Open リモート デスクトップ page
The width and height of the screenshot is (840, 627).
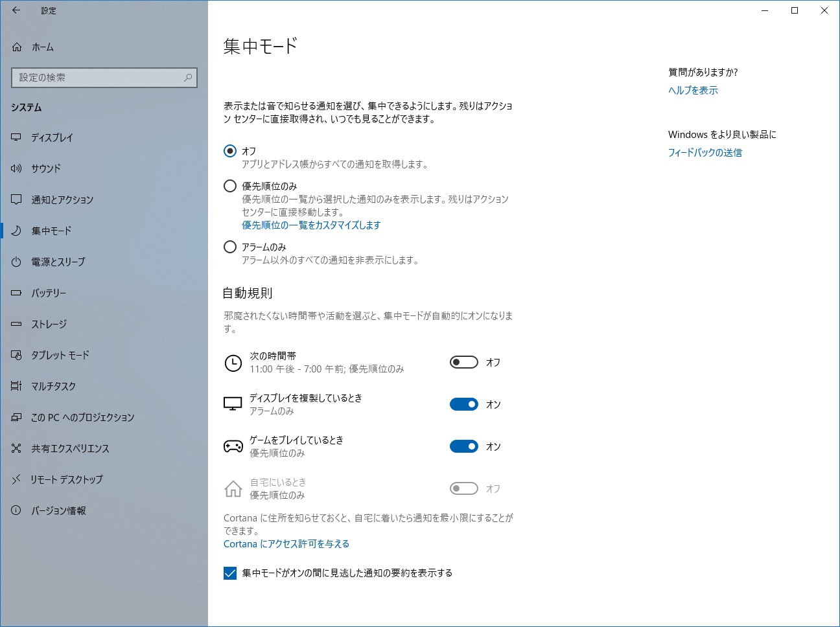click(104, 479)
